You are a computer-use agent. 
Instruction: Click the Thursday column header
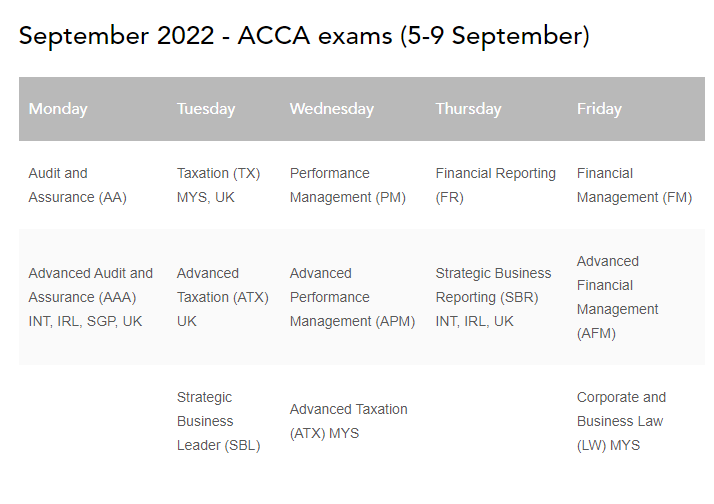468,109
